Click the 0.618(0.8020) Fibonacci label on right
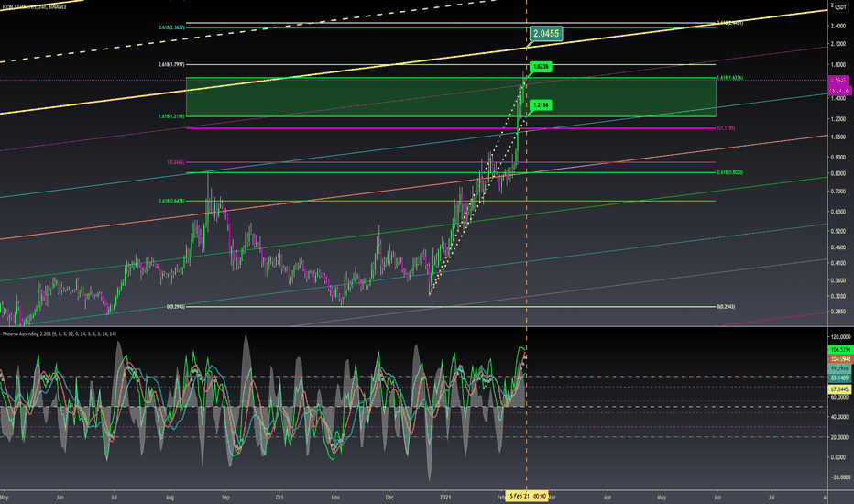This screenshot has height=504, width=854. 729,172
